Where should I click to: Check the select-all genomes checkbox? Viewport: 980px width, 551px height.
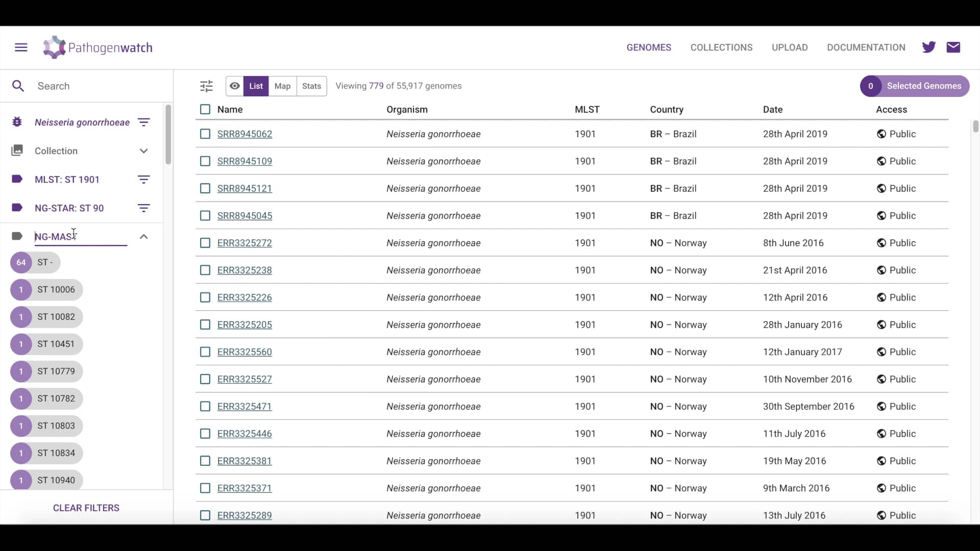point(205,109)
